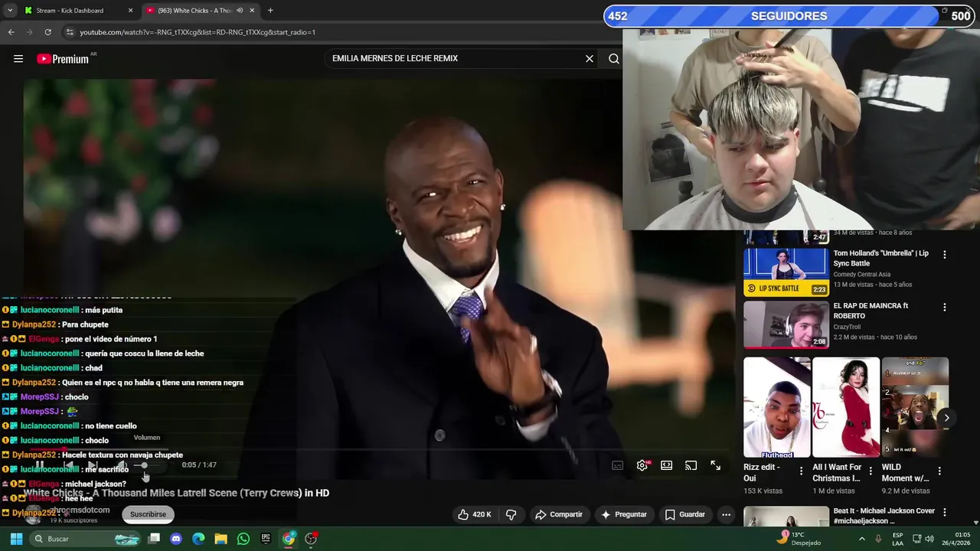
Task: Reload the current page
Action: tap(47, 32)
